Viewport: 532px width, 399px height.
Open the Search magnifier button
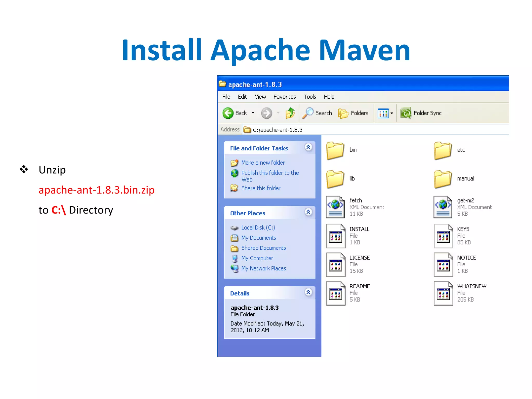[x=317, y=113]
